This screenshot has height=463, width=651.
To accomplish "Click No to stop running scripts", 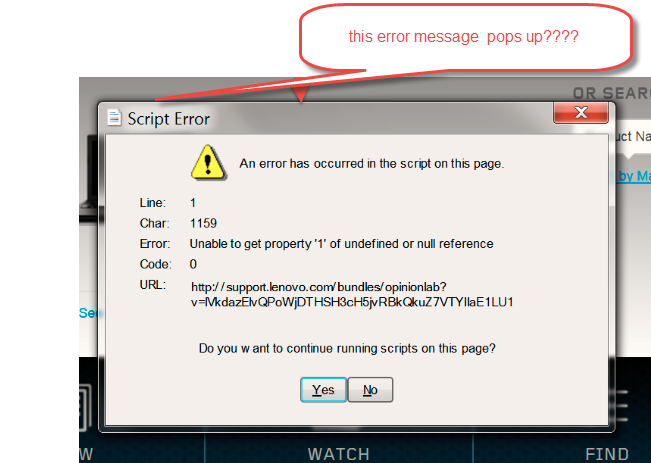I will click(x=370, y=390).
